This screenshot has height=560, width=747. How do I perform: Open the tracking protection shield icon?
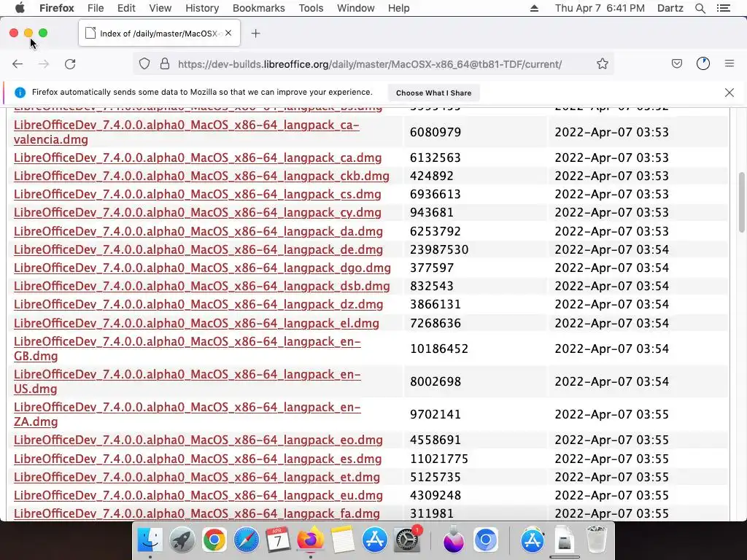144,64
